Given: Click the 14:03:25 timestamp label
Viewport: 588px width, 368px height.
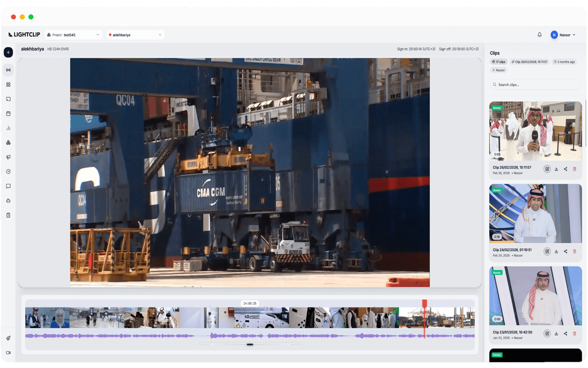Looking at the screenshot, I should coord(250,303).
